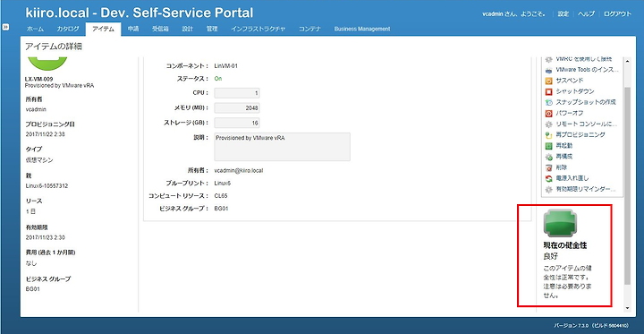Click the 再プロビジョニング reprovision icon

(548, 135)
